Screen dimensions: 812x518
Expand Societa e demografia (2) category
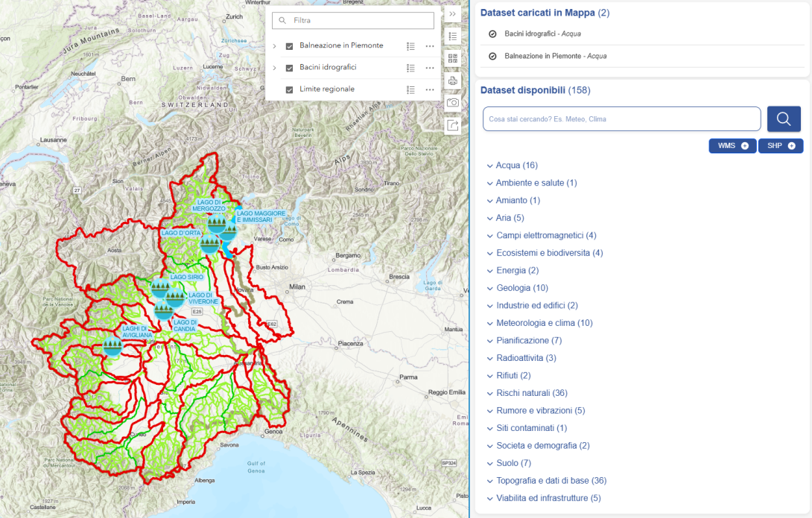[x=538, y=446]
